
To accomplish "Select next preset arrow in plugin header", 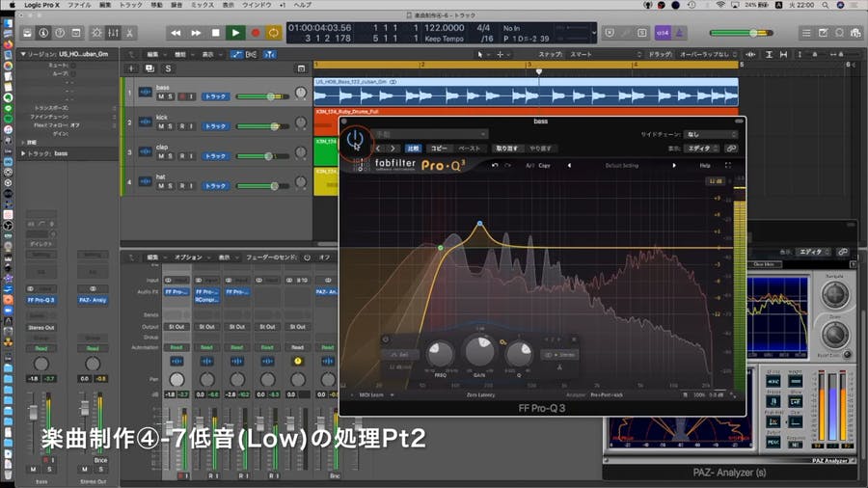I will click(393, 149).
